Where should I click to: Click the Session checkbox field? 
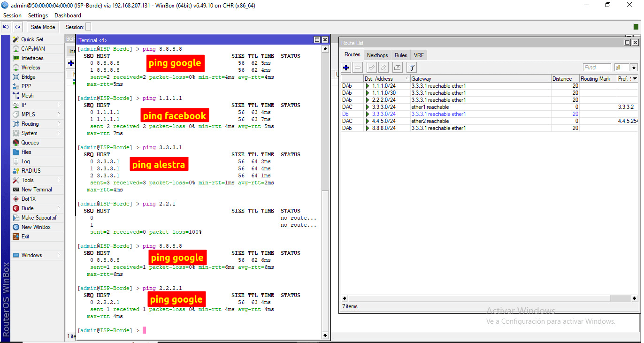pos(88,27)
